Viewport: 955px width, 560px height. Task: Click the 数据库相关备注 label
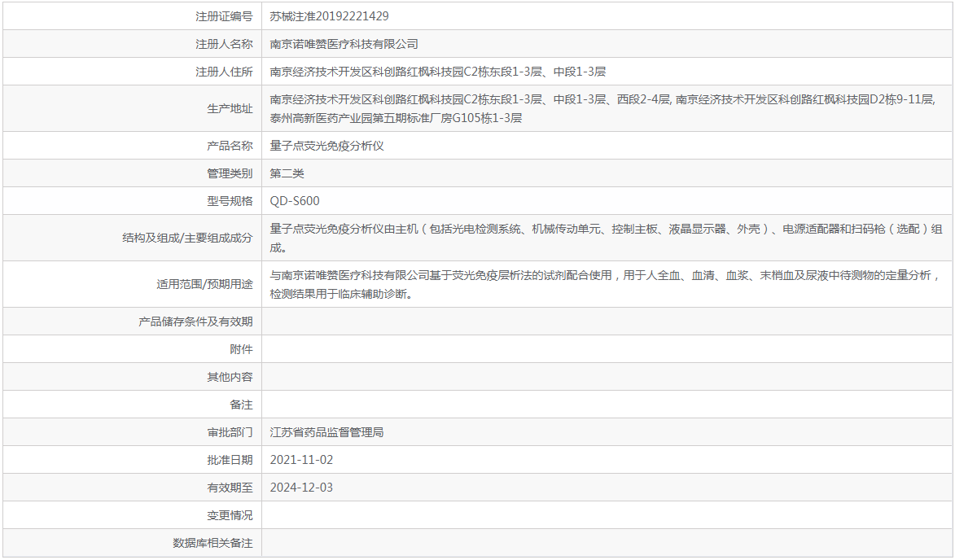coord(212,544)
